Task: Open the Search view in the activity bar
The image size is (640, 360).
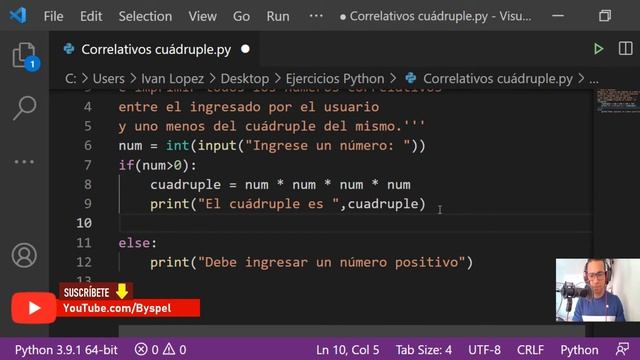Action: pyautogui.click(x=24, y=108)
